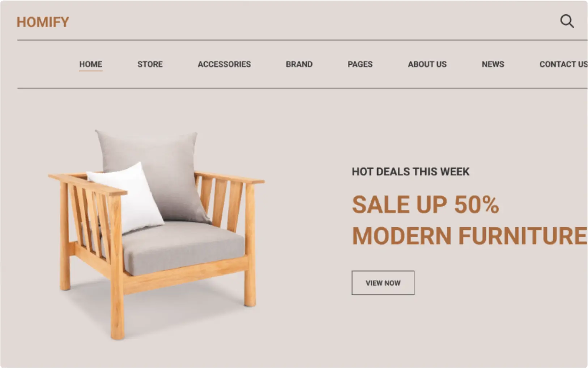Click the MODERN FURNITURE headline

(x=469, y=236)
